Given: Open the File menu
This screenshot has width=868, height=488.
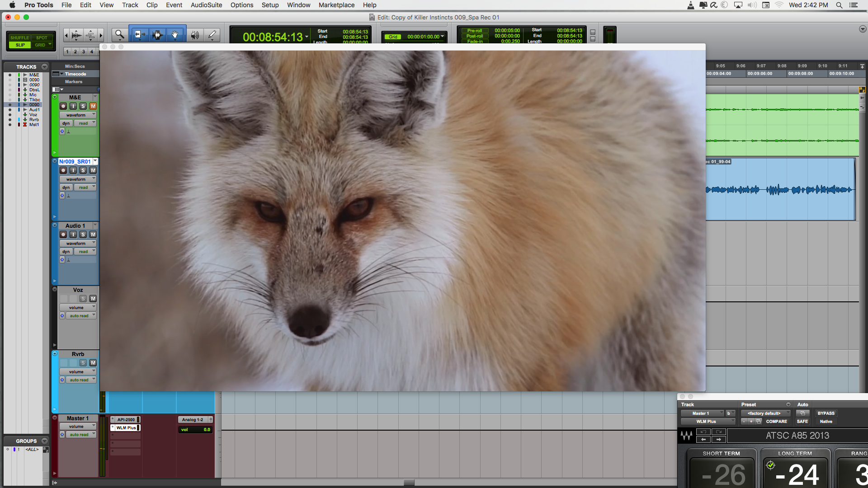Looking at the screenshot, I should tap(66, 5).
